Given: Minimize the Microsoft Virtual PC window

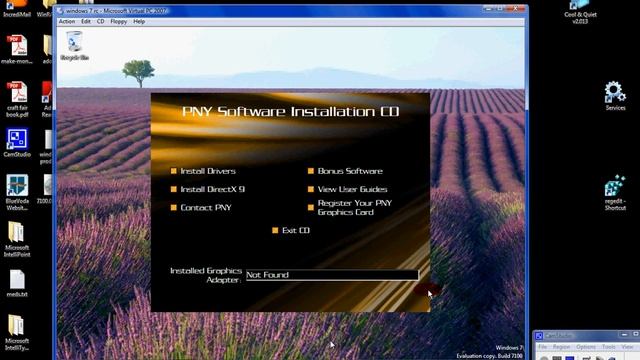Looking at the screenshot, I should 488,9.
